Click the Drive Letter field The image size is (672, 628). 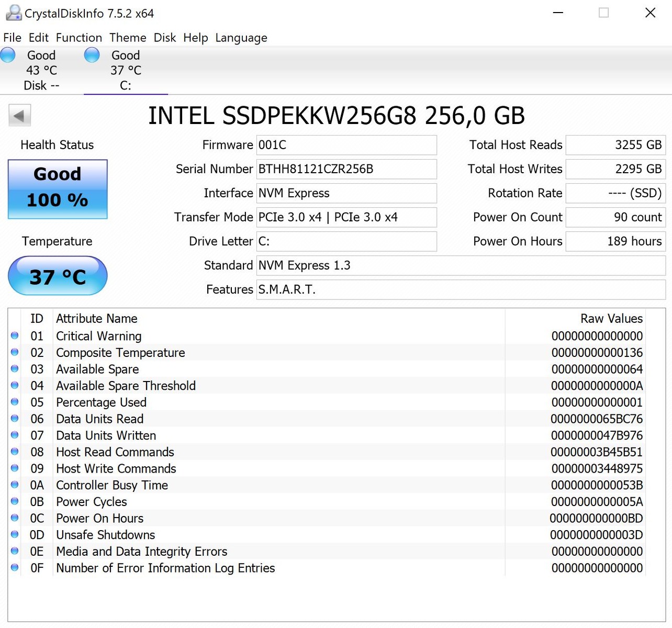coord(346,241)
